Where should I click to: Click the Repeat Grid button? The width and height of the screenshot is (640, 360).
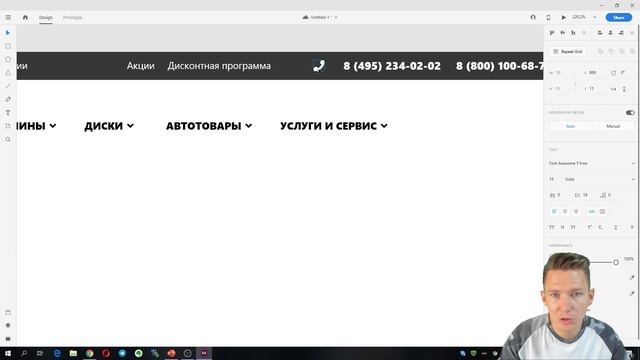pos(568,52)
